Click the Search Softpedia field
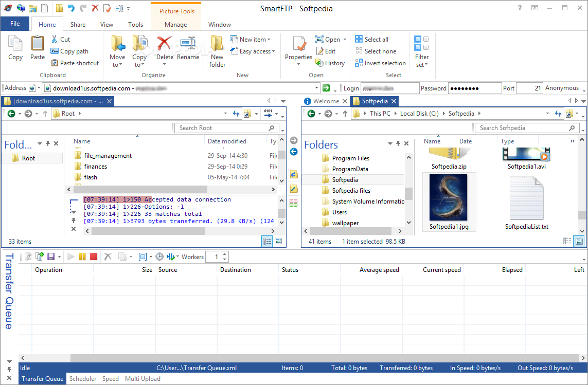The width and height of the screenshot is (588, 385). pyautogui.click(x=527, y=128)
